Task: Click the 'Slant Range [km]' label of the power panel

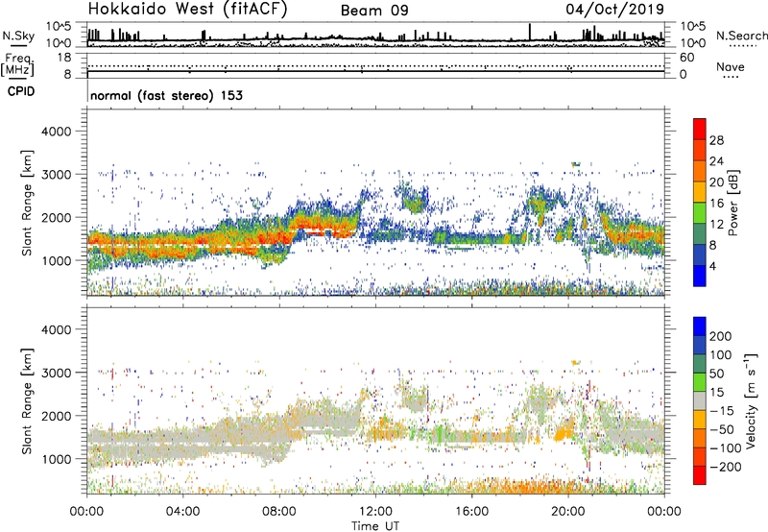Action: [27, 203]
